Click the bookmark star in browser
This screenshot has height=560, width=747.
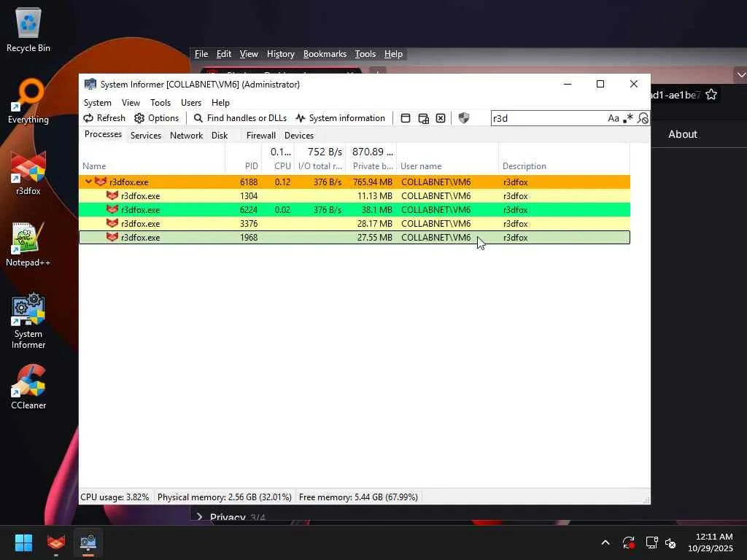coord(711,95)
